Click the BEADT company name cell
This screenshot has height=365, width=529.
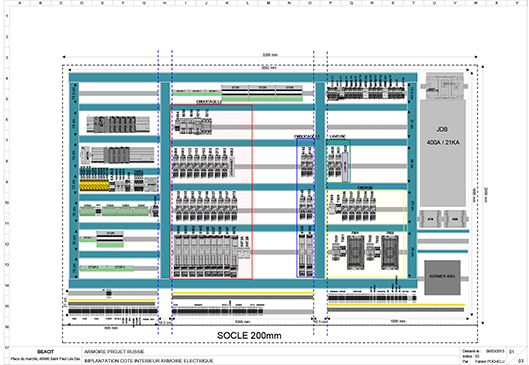[45, 352]
